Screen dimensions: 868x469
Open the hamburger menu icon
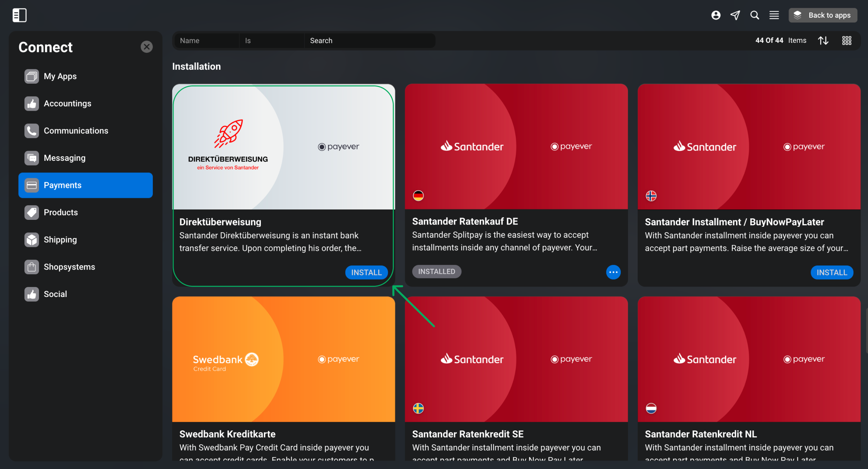tap(774, 15)
